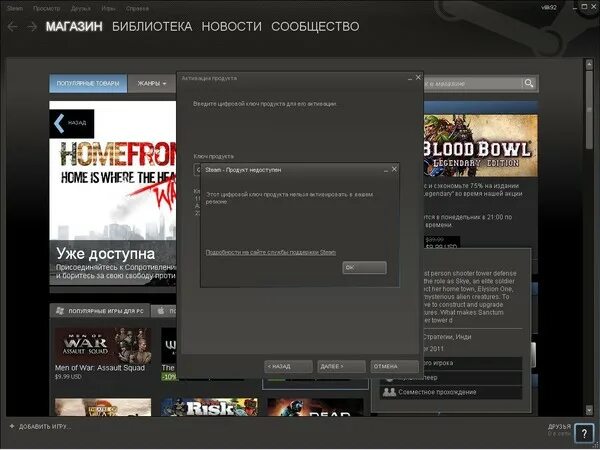Click the Windows logo icon on PC games tab
This screenshot has width=600, height=450.
pos(60,311)
